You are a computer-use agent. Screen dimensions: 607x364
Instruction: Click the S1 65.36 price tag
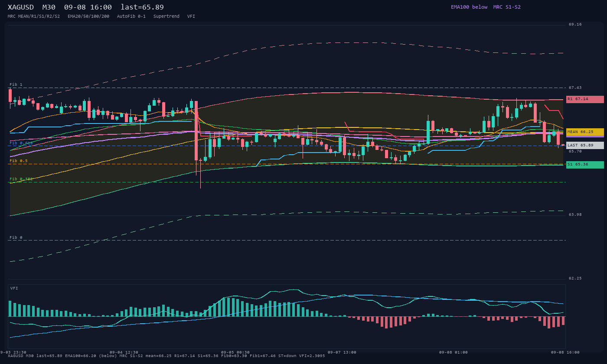(x=585, y=165)
